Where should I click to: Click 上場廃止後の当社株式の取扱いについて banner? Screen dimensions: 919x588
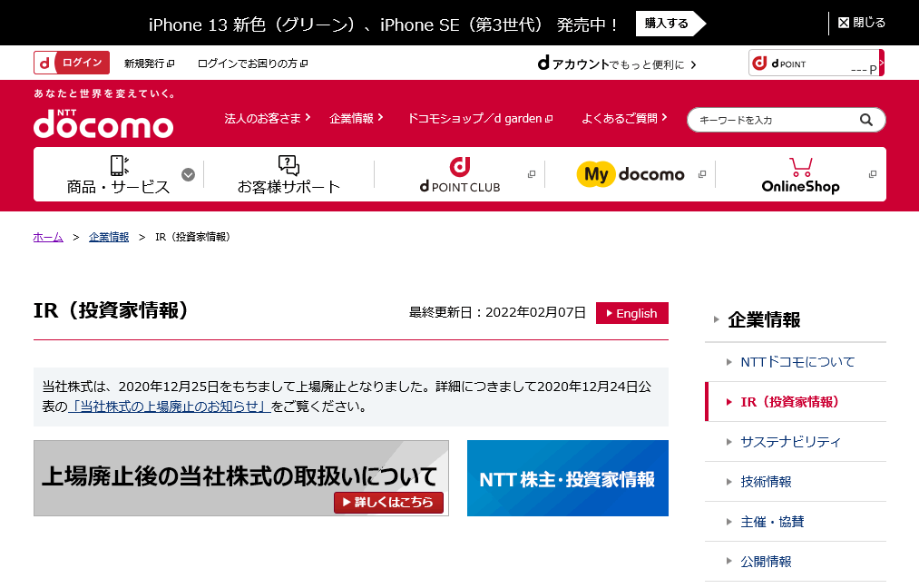pos(241,478)
